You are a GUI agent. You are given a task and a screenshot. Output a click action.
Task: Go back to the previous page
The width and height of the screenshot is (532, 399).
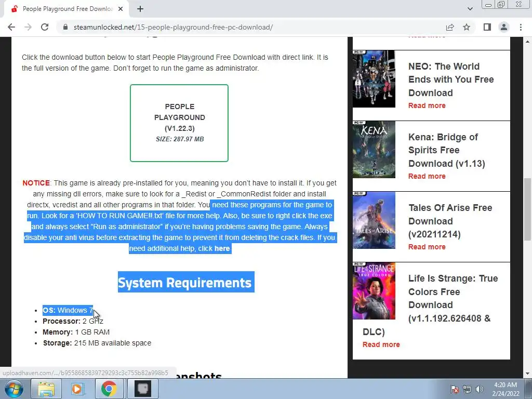[x=11, y=27]
